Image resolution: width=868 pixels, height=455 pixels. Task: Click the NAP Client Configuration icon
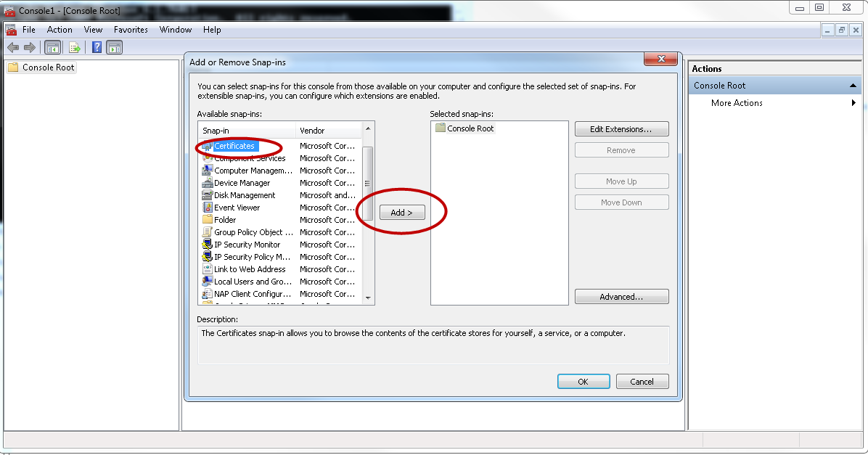pyautogui.click(x=207, y=294)
